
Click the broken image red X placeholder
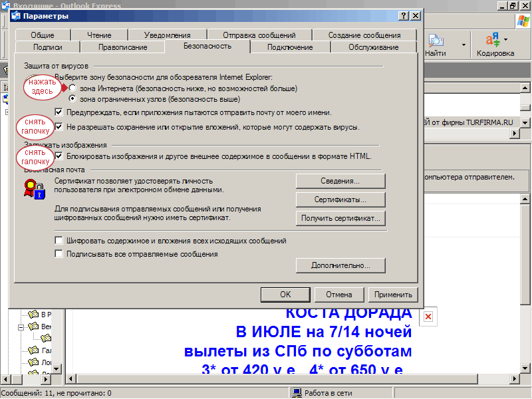click(428, 317)
